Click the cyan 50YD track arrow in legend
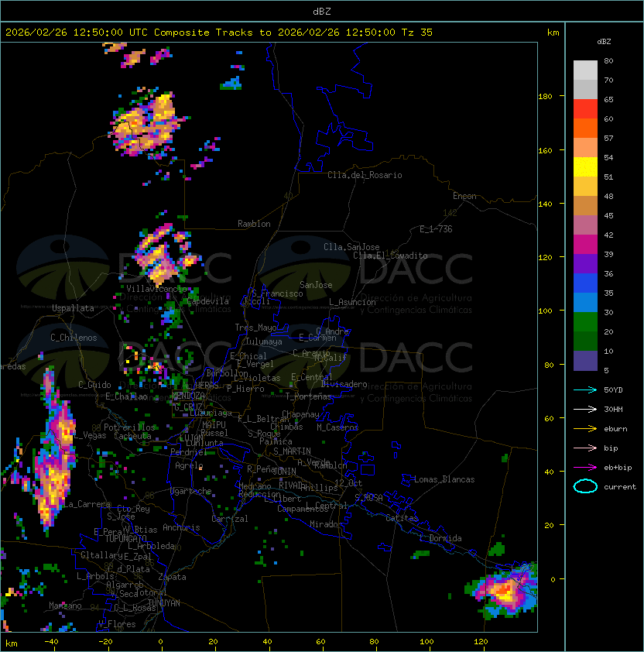 click(585, 390)
